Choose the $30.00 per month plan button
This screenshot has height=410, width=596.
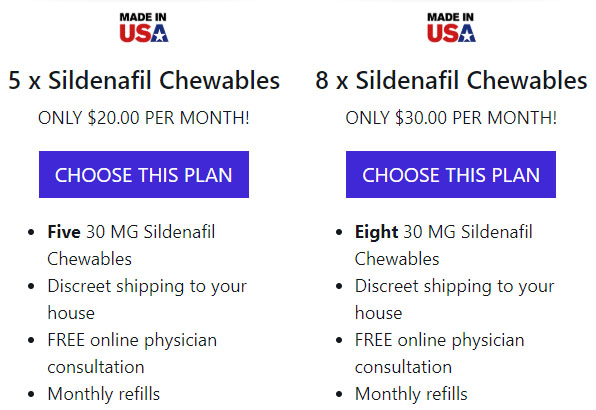(x=451, y=174)
